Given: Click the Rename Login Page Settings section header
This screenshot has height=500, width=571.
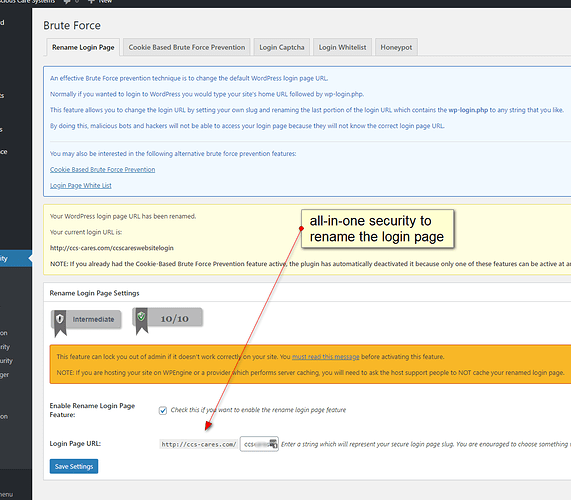Looking at the screenshot, I should point(94,293).
